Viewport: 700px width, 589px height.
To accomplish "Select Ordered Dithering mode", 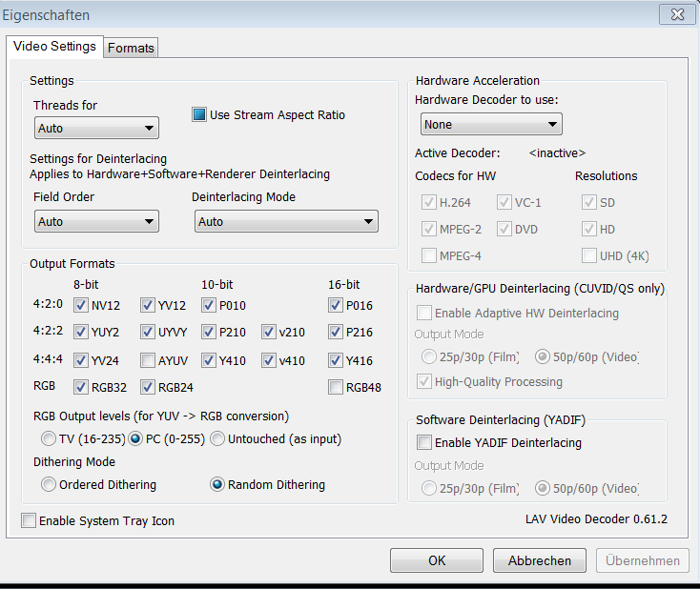I will (x=48, y=485).
